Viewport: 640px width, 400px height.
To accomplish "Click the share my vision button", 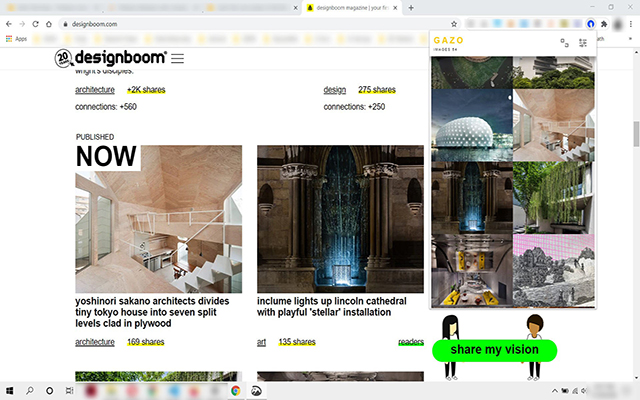I will click(494, 350).
